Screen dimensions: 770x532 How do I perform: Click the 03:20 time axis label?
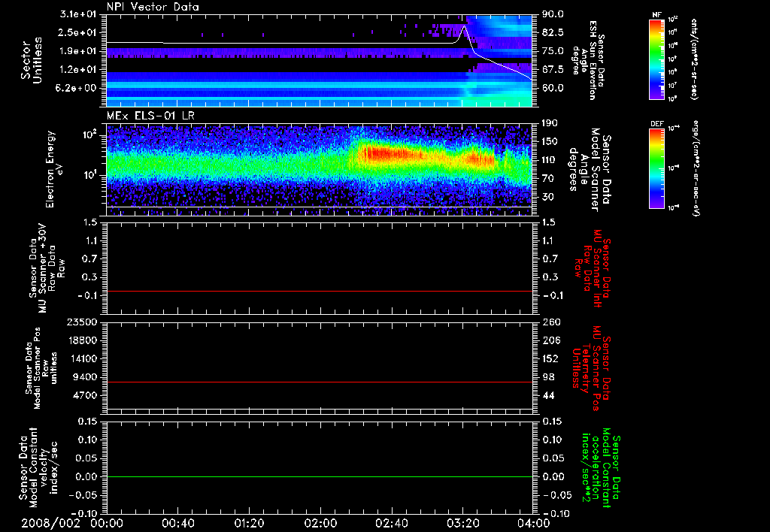coord(462,522)
